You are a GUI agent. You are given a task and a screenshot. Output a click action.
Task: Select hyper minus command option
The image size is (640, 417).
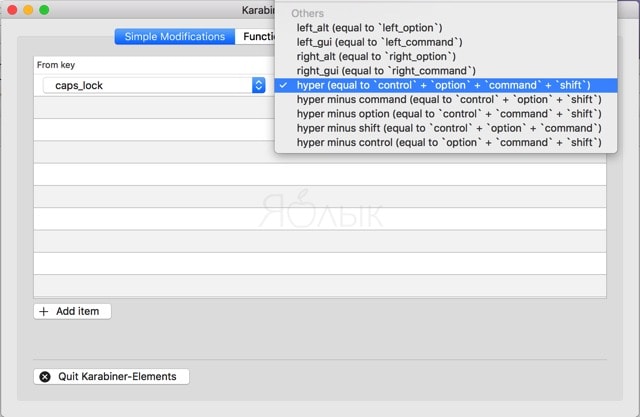[x=446, y=100]
